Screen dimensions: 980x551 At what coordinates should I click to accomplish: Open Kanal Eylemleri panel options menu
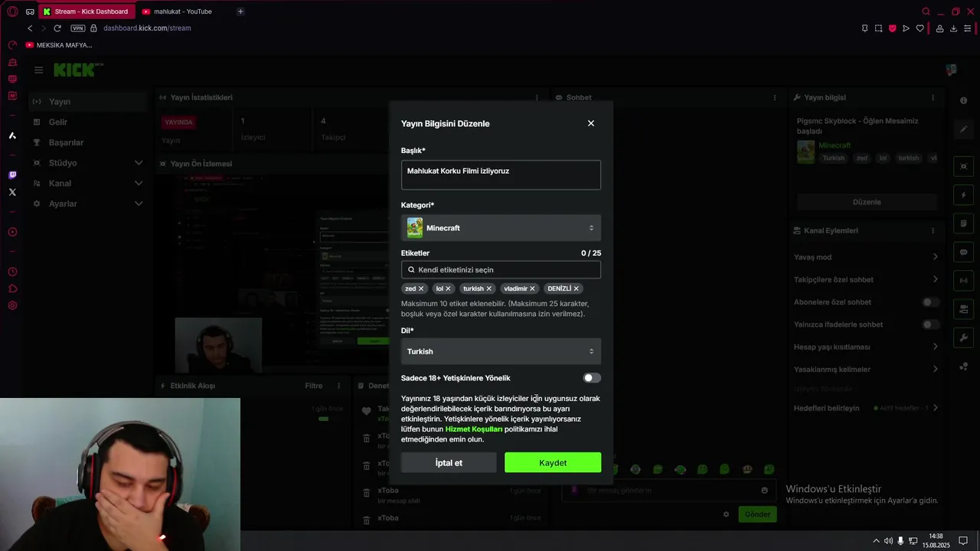pyautogui.click(x=933, y=231)
